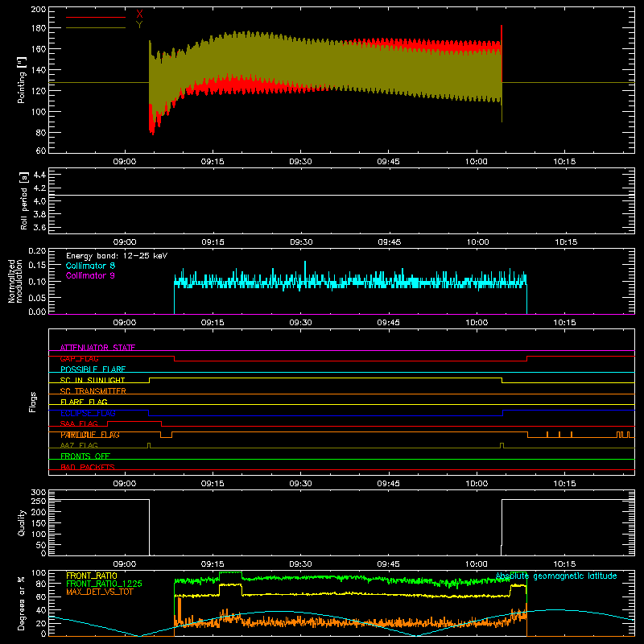
Task: Select the POSSIBLE_FLARE flag label
Action: (93, 369)
